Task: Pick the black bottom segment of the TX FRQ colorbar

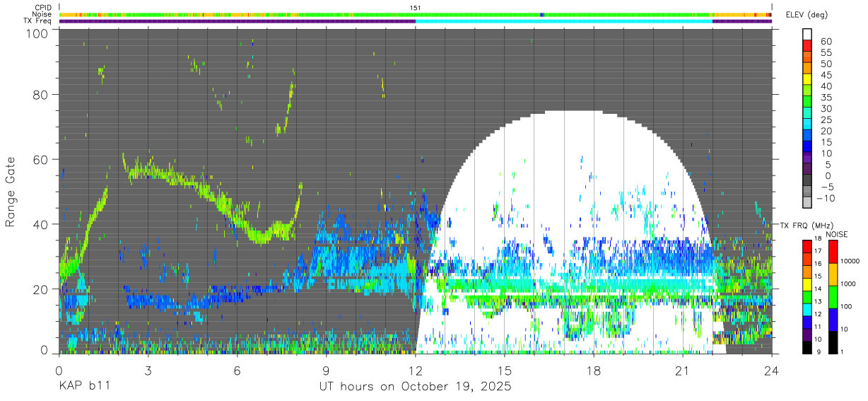Action: click(x=807, y=347)
